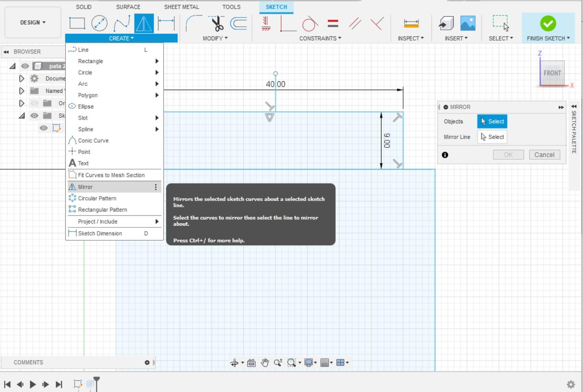Activate the Pan hand tool
Image resolution: width=583 pixels, height=392 pixels.
(265, 363)
